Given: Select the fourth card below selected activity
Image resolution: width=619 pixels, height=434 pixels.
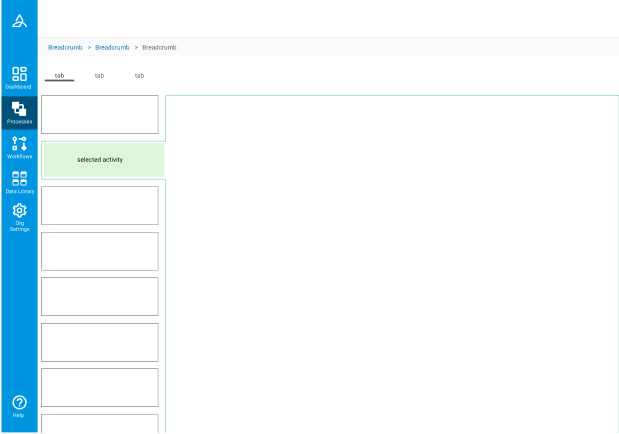Looking at the screenshot, I should pyautogui.click(x=99, y=342).
